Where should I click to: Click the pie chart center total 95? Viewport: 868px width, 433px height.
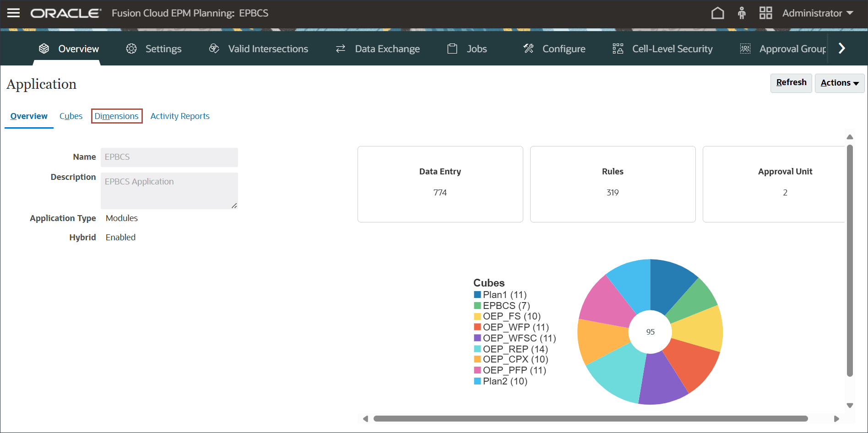tap(651, 332)
